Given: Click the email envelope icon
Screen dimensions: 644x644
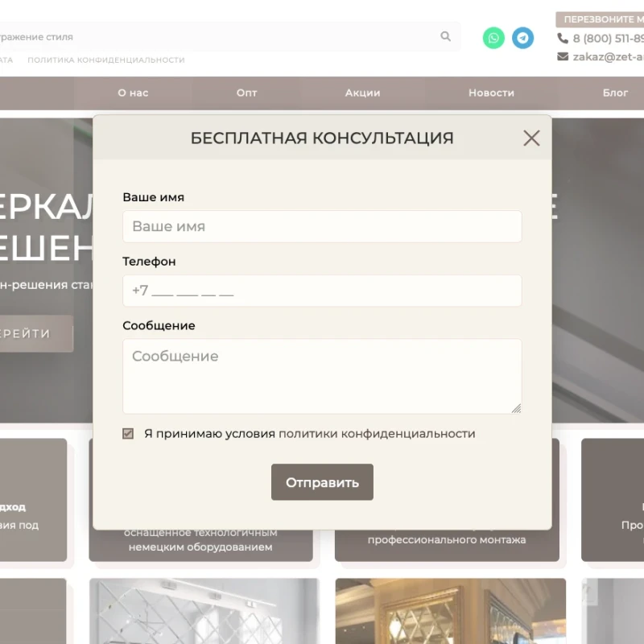Looking at the screenshot, I should coord(563,57).
